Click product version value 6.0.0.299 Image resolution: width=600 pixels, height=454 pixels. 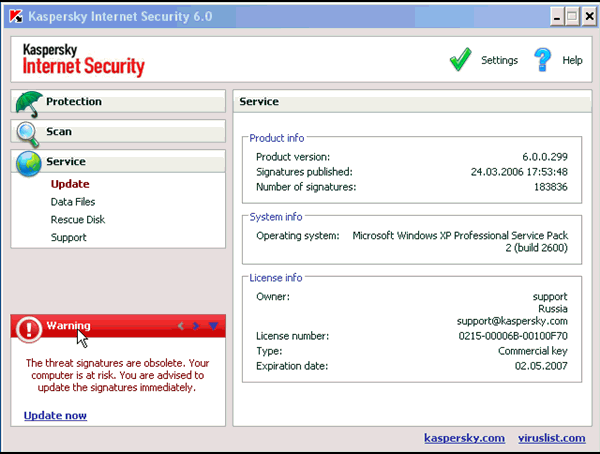545,157
